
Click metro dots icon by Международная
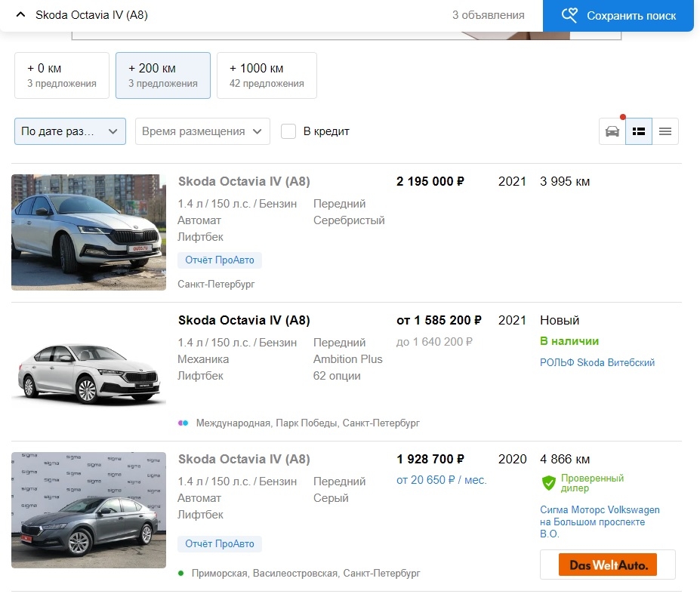click(183, 423)
